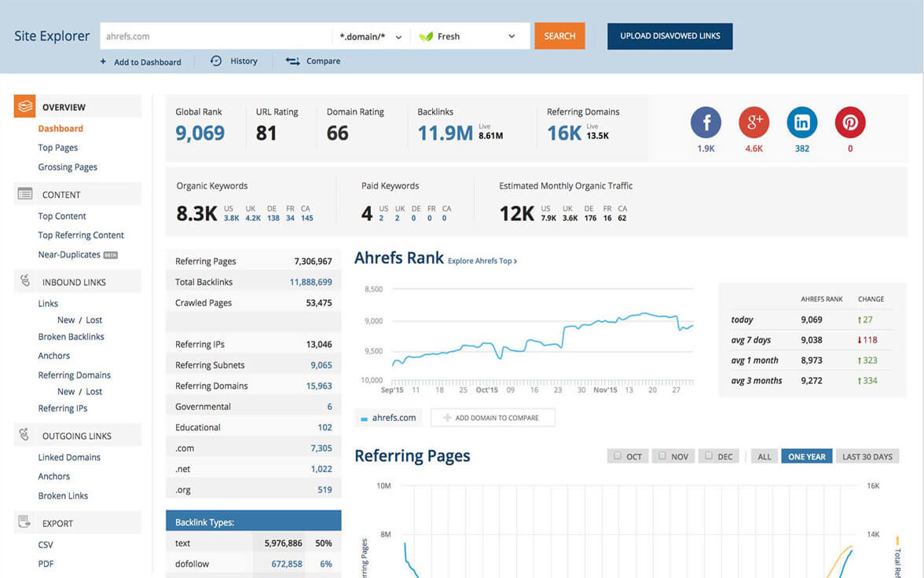The image size is (924, 578).
Task: Click the orange Overview stack icon
Action: point(25,106)
